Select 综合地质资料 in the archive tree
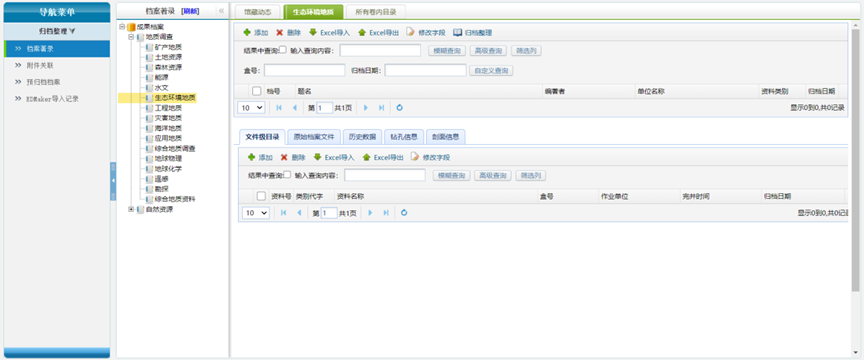 (175, 199)
